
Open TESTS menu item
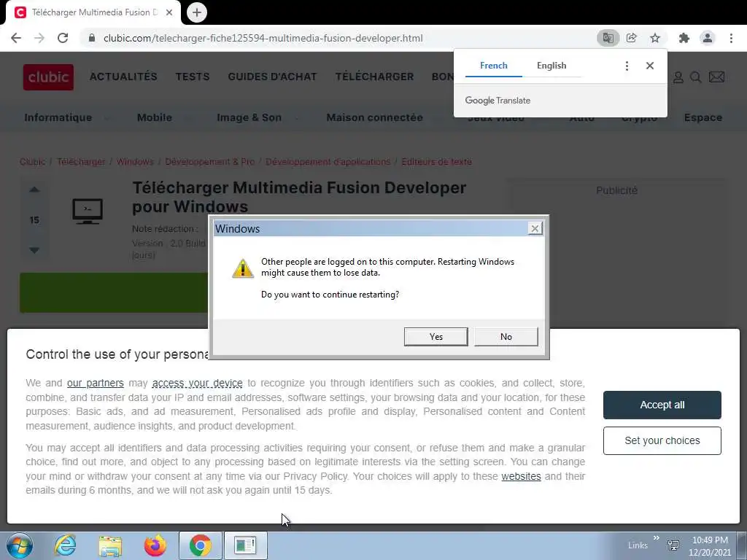pos(193,77)
